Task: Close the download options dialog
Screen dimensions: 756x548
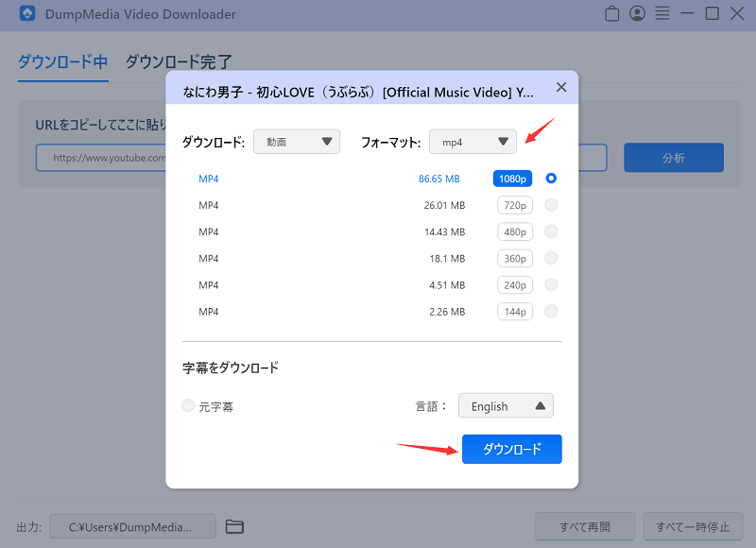Action: [561, 87]
